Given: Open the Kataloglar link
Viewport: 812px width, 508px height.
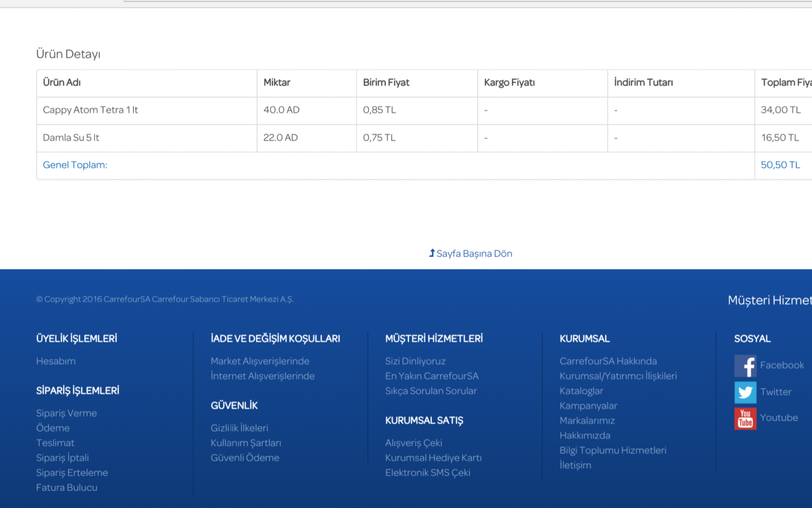Looking at the screenshot, I should [x=582, y=391].
